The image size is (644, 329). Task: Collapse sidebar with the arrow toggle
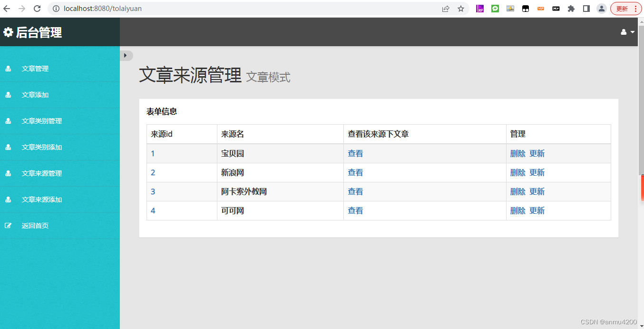tap(126, 55)
